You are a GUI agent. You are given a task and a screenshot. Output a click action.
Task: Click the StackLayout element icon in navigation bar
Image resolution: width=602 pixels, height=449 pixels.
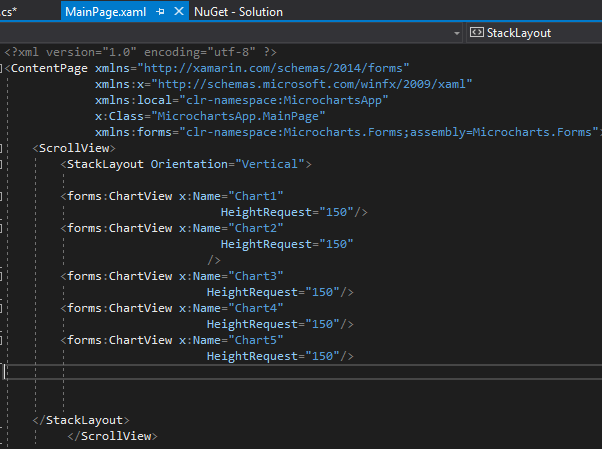pos(476,33)
